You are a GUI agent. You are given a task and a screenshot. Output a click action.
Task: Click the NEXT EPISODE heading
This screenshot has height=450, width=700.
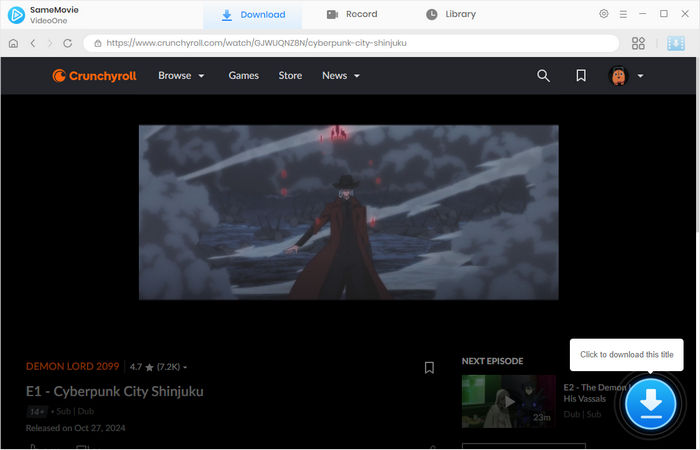[x=492, y=361]
